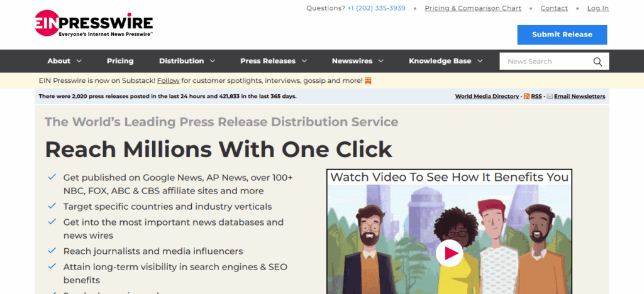Viewport: 644px width, 294px height.
Task: Click the orange RSS feed icon
Action: click(526, 96)
